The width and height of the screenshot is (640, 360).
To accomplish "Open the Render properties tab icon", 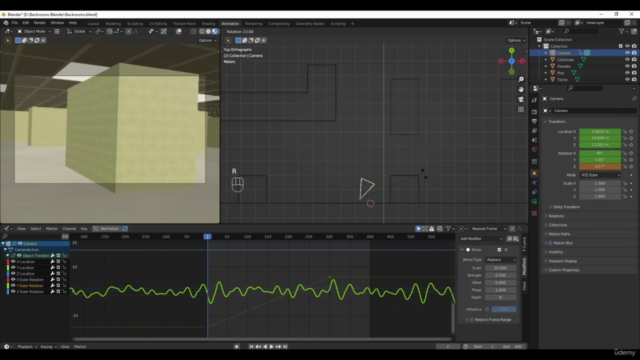I will pos(534,111).
